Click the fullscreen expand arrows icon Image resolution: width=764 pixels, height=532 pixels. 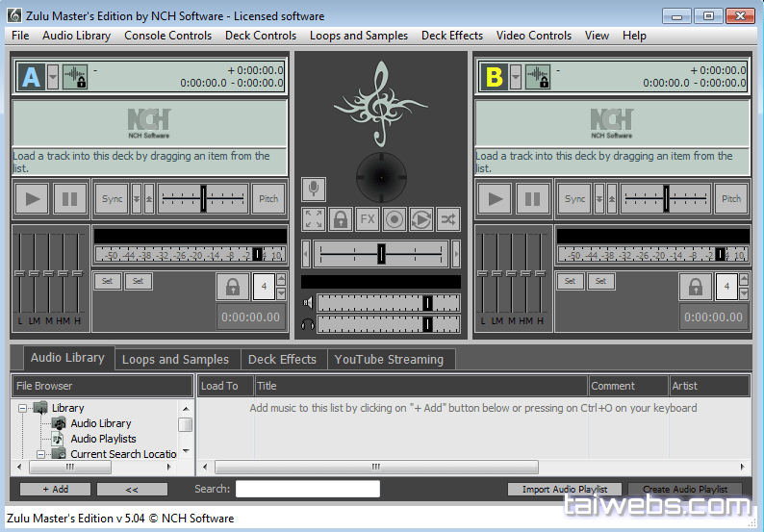(x=314, y=218)
